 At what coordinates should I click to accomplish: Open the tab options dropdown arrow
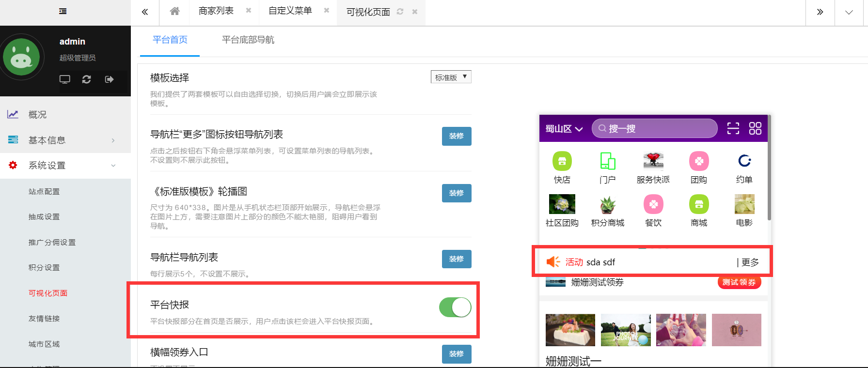[x=849, y=13]
